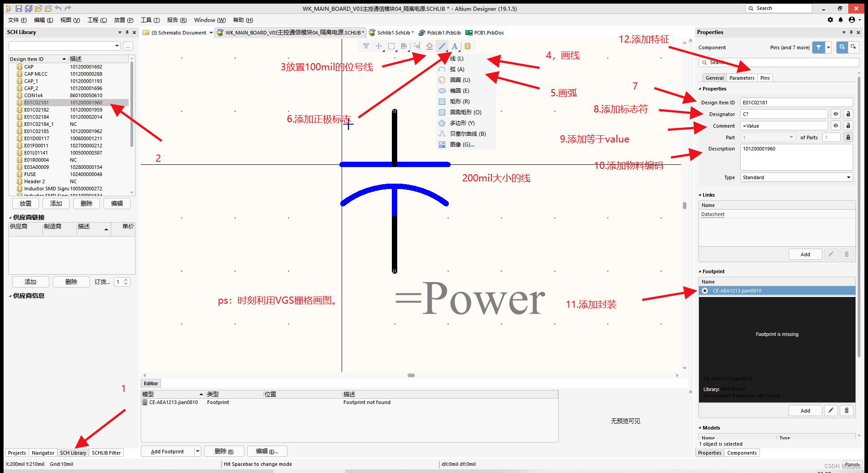Toggle Designator visibility eye
Viewport: 868px width, 473px height.
(836, 114)
